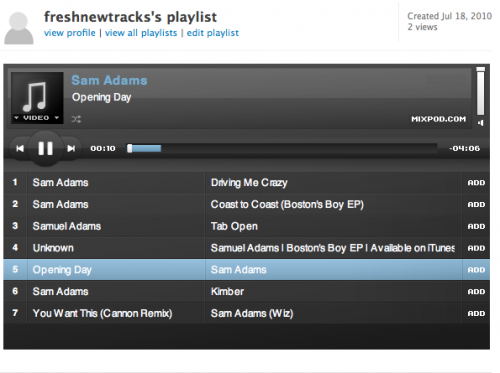
Task: Click track number 6
Action: tap(15, 291)
